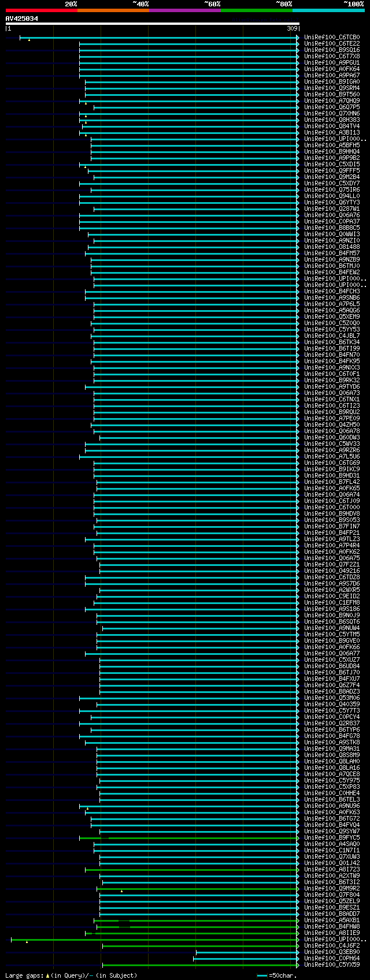Image resolution: width=370 pixels, height=980 pixels.
Task: Select label UniRef100_A9NXX3
Action: 332,368
